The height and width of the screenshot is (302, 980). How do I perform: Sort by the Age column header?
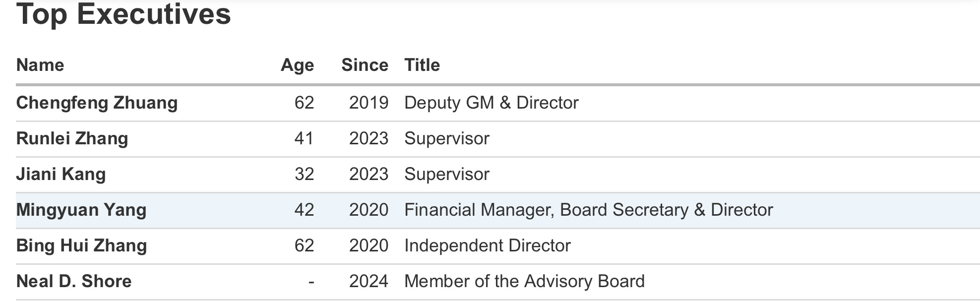297,65
